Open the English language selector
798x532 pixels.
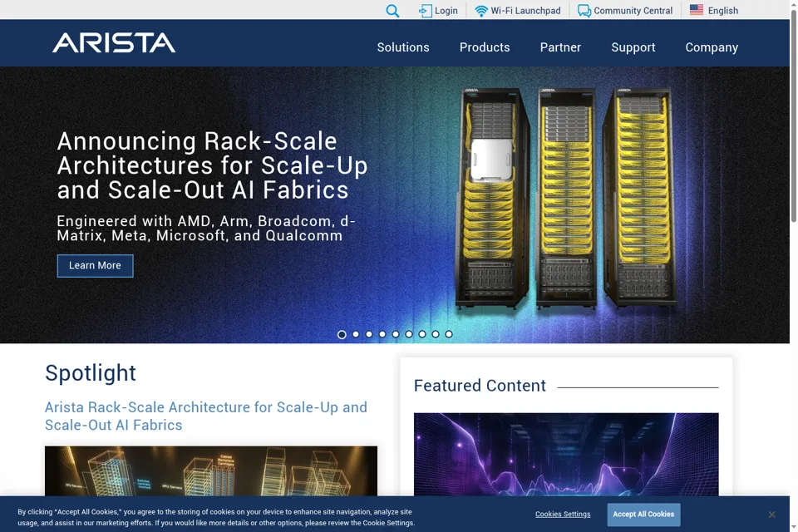pos(722,11)
